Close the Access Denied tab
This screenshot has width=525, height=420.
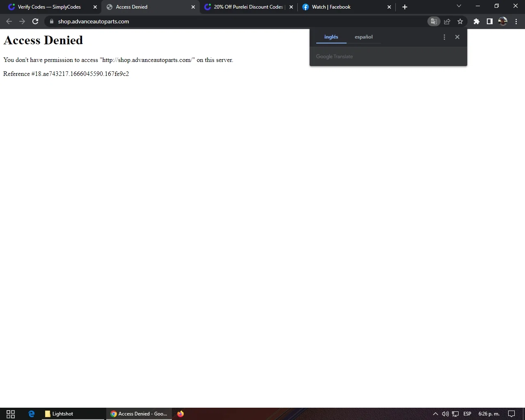click(193, 7)
